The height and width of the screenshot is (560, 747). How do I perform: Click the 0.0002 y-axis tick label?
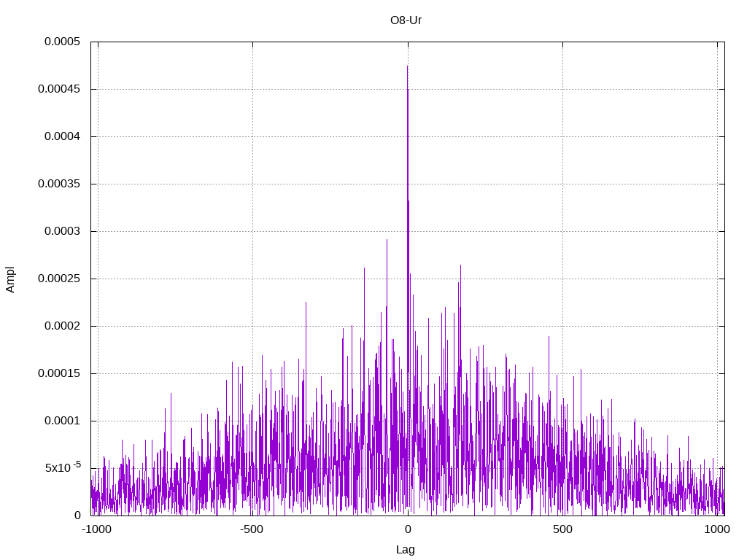[63, 326]
